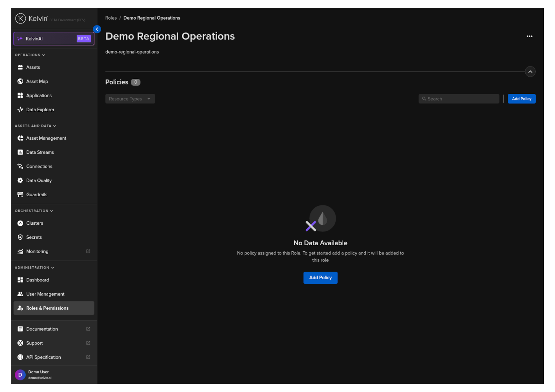
Task: Click the Data Explorer pulse icon
Action: coord(20,110)
